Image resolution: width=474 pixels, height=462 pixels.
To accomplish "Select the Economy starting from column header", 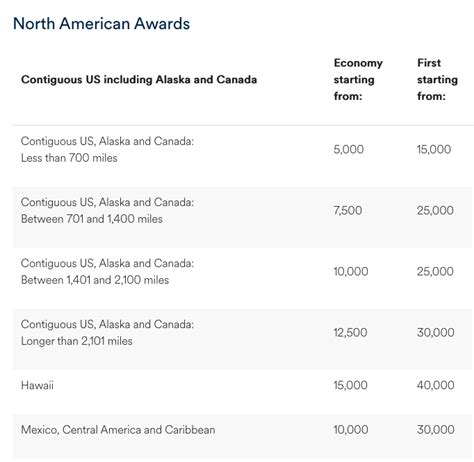I will [358, 79].
